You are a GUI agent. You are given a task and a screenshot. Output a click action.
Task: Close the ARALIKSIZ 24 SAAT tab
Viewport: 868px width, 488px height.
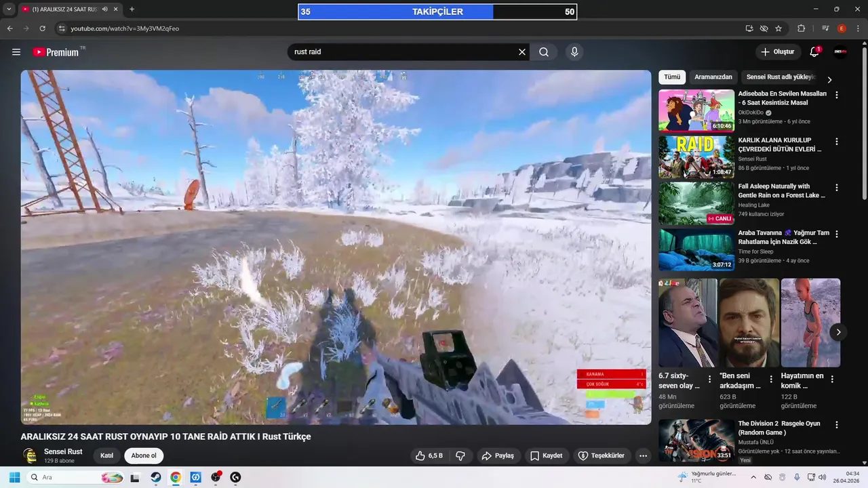click(116, 9)
